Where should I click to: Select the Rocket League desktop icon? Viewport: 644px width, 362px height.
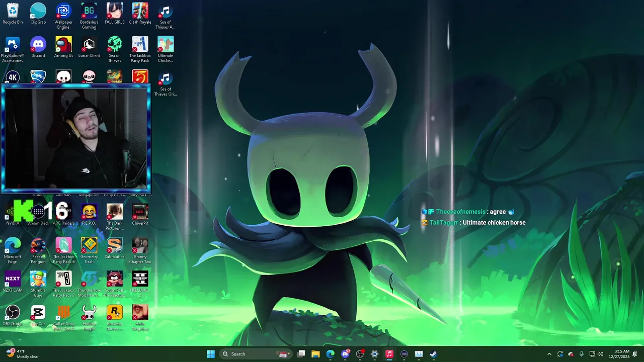coord(38,76)
